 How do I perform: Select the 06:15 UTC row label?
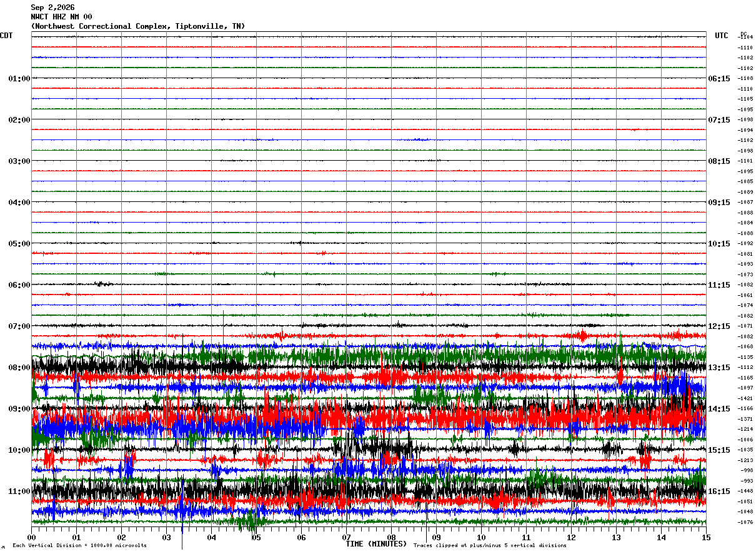719,79
